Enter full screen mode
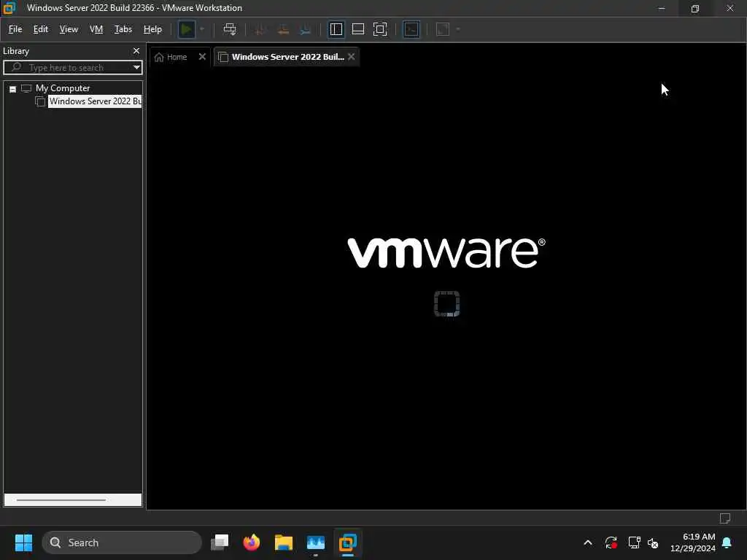 [x=380, y=29]
